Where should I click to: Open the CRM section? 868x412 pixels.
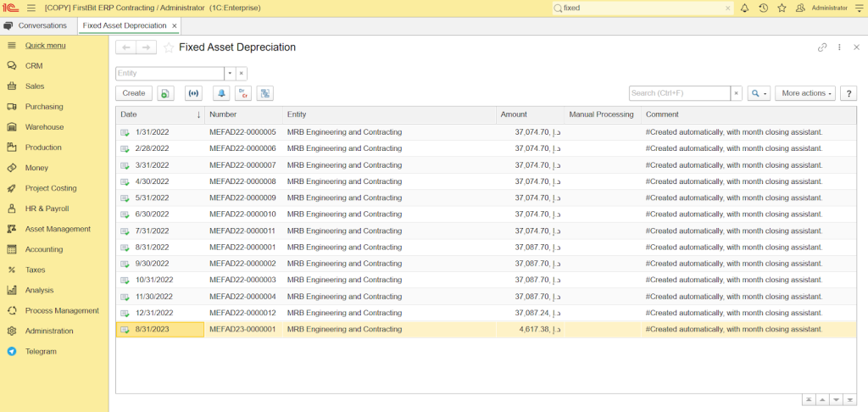tap(34, 66)
